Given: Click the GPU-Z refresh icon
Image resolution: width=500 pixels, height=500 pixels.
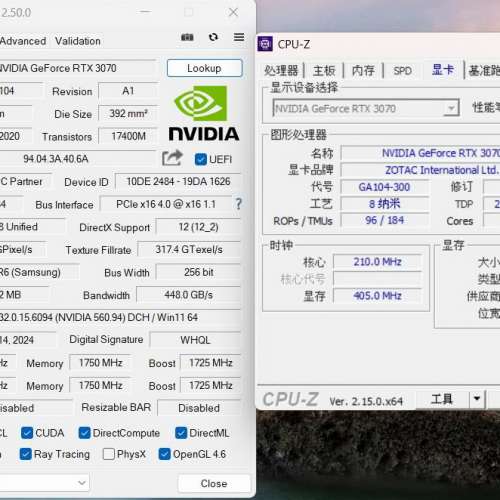Looking at the screenshot, I should [x=213, y=37].
